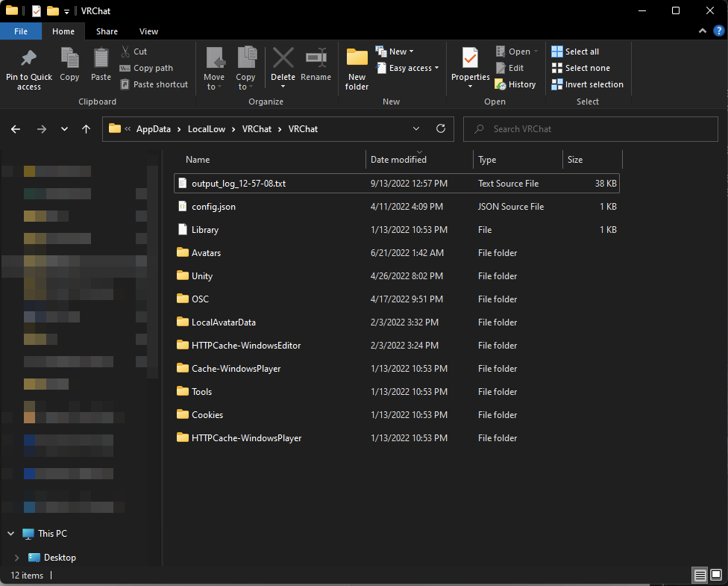This screenshot has height=586, width=728.
Task: Click the Properties checkmark icon
Action: (471, 58)
